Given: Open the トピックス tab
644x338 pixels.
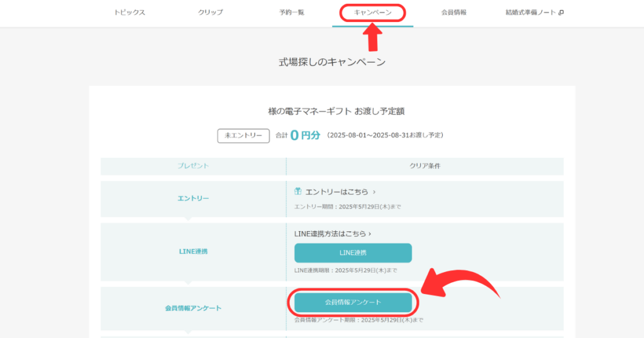Looking at the screenshot, I should (130, 13).
